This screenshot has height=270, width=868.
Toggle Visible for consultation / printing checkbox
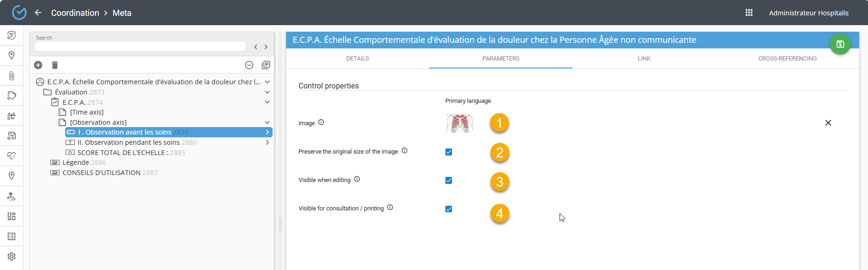click(x=449, y=209)
